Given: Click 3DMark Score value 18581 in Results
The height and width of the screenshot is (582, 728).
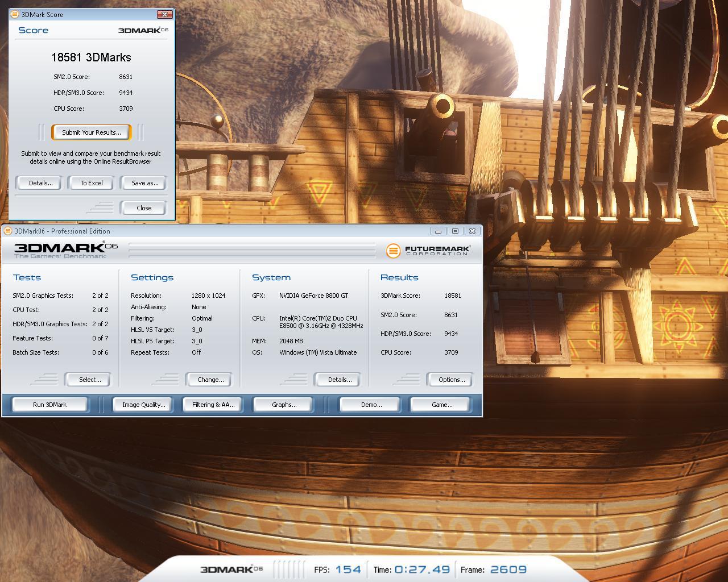Looking at the screenshot, I should 453,296.
